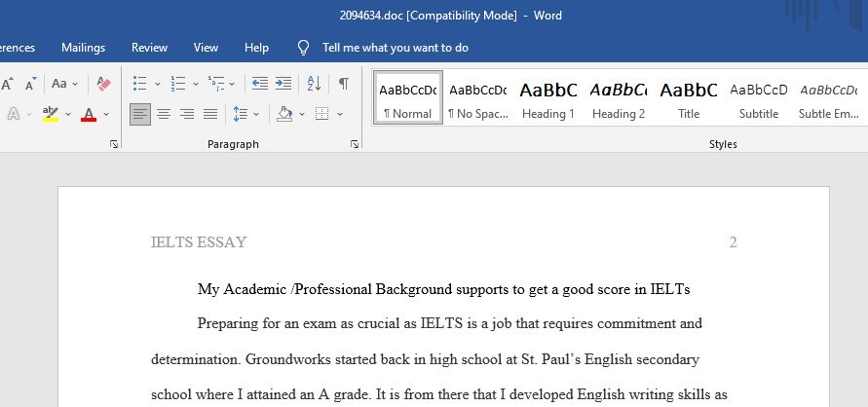Expand the Multilevel List dropdown arrow
Screen dimensions: 868x407
[232, 84]
